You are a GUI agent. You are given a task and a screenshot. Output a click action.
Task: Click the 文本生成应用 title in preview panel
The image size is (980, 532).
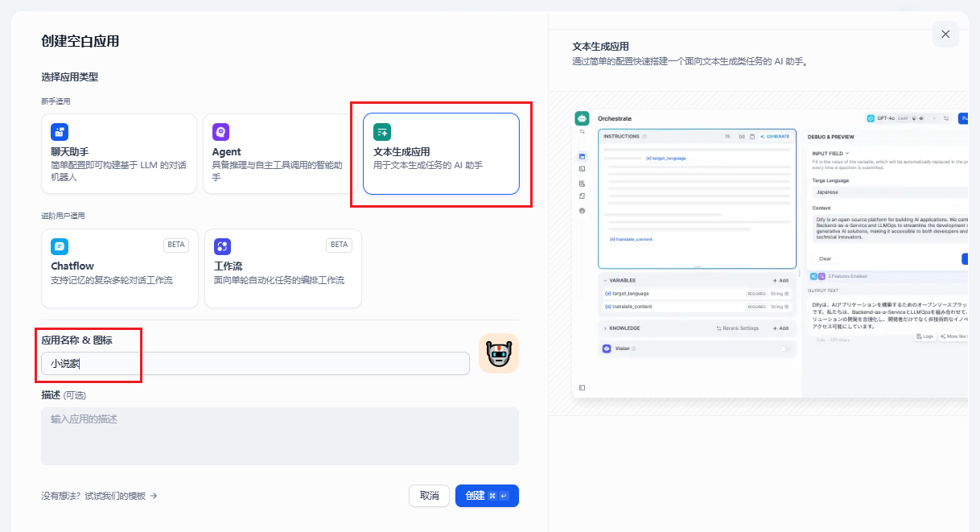tap(600, 47)
